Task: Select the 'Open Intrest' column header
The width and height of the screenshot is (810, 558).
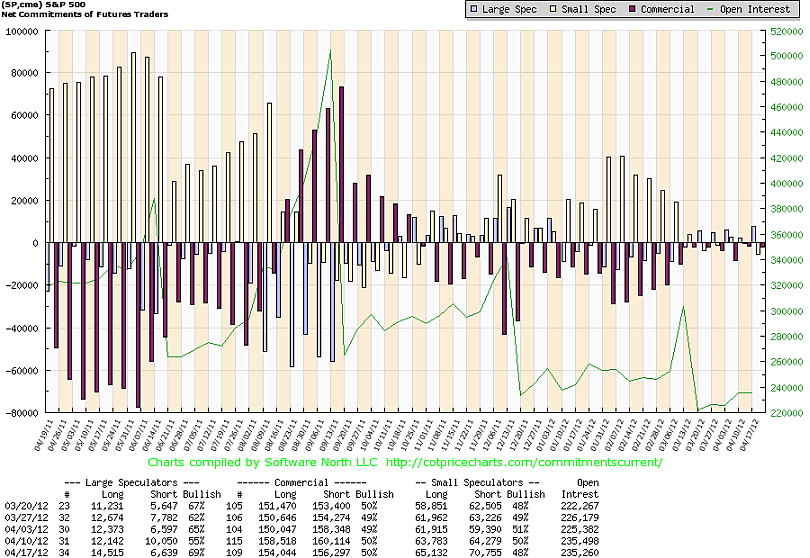Action: click(581, 488)
